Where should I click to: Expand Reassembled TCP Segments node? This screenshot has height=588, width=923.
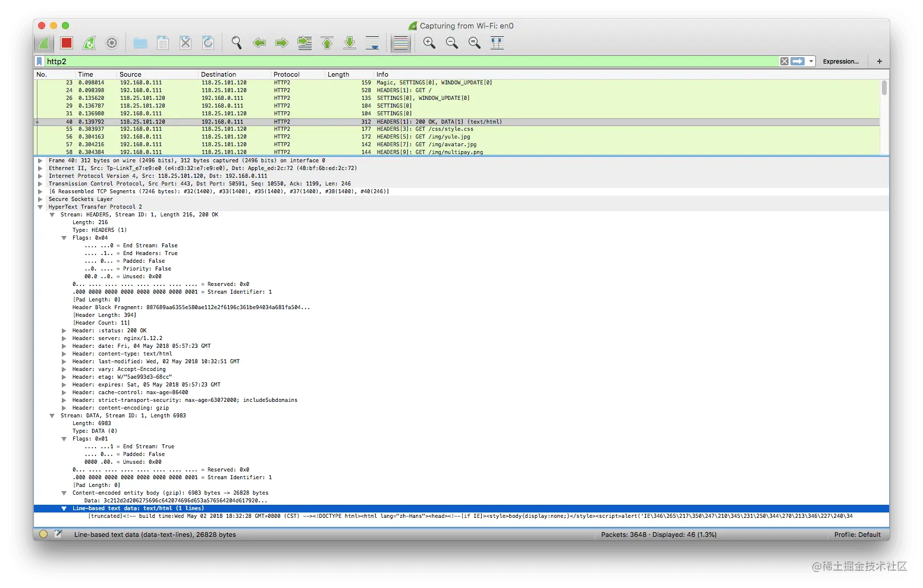40,191
